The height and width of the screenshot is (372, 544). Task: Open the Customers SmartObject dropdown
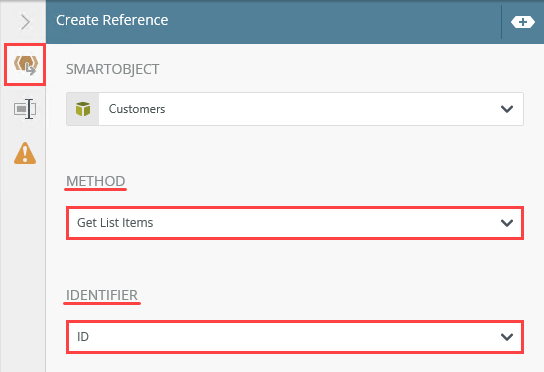(295, 109)
